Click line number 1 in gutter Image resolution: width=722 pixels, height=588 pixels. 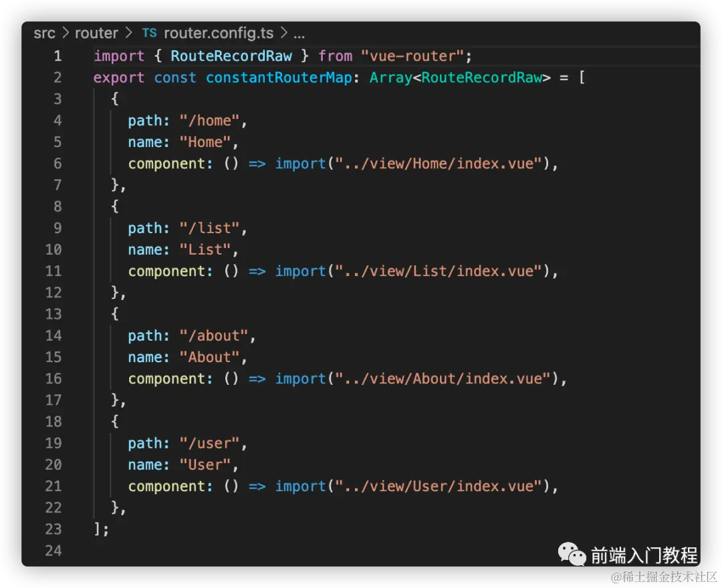pos(57,56)
